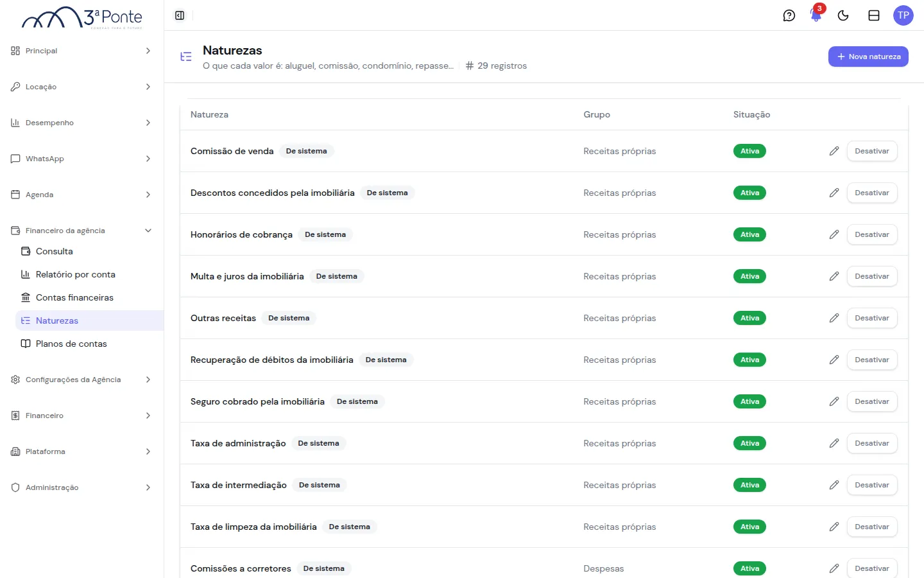Viewport: 924px width, 578px height.
Task: Toggle dark mode moon icon
Action: (x=843, y=15)
